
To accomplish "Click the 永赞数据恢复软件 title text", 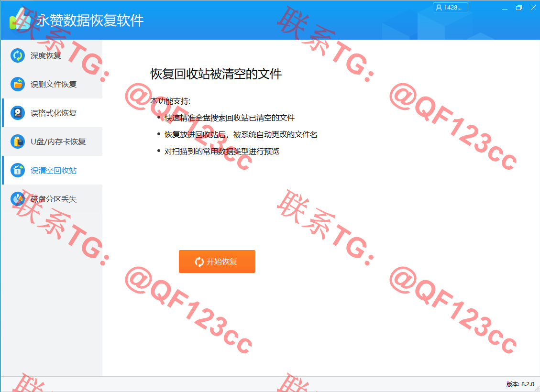I will (90, 21).
